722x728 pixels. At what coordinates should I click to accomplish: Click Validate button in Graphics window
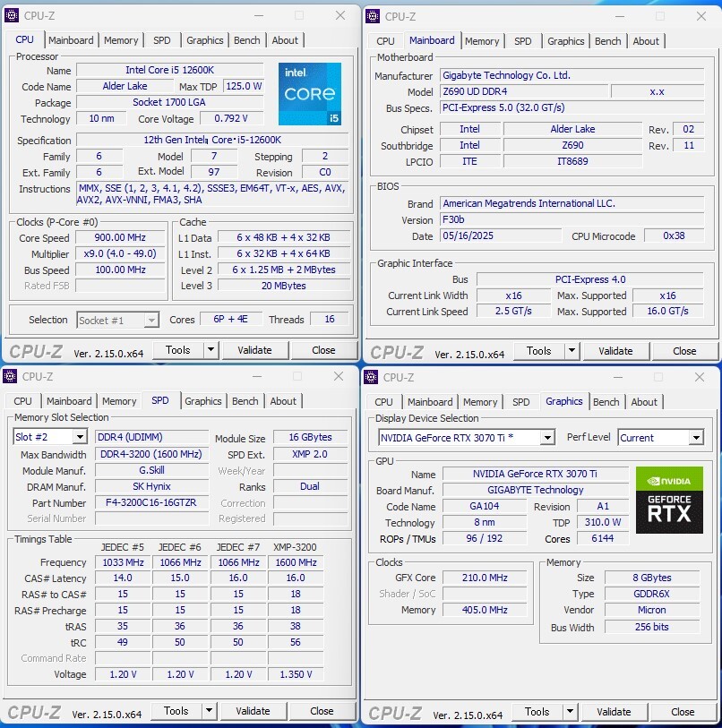614,712
